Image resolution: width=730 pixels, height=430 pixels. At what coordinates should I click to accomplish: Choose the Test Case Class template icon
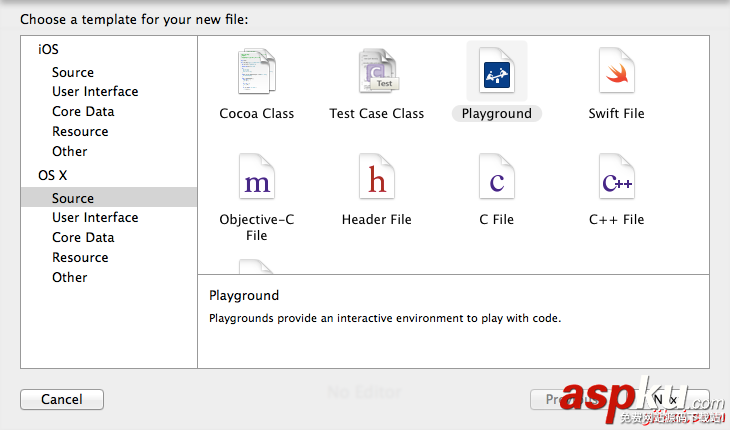[379, 71]
